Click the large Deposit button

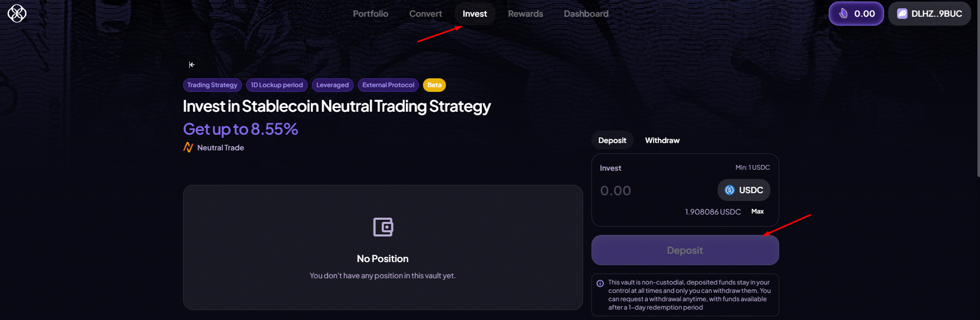pyautogui.click(x=685, y=251)
